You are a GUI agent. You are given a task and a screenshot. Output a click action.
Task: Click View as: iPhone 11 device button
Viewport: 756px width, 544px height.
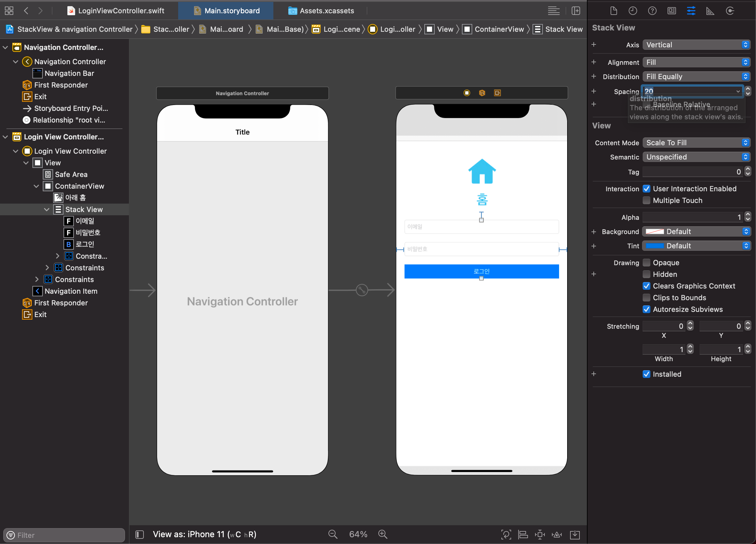pyautogui.click(x=204, y=534)
